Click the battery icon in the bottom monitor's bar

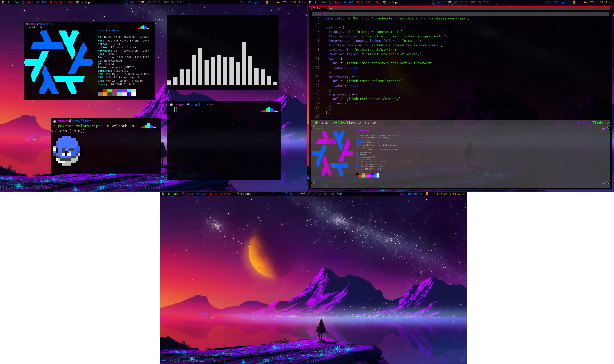(169, 194)
